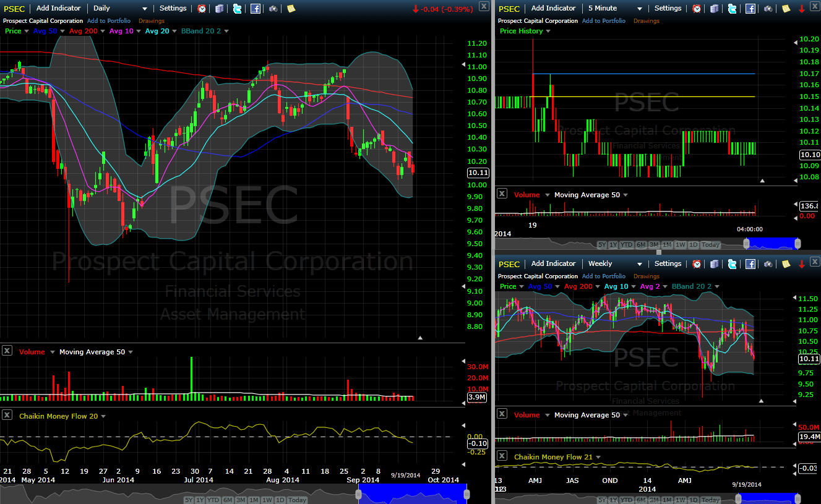
Task: Expand Avg 200 options in Daily chart
Action: pyautogui.click(x=102, y=32)
